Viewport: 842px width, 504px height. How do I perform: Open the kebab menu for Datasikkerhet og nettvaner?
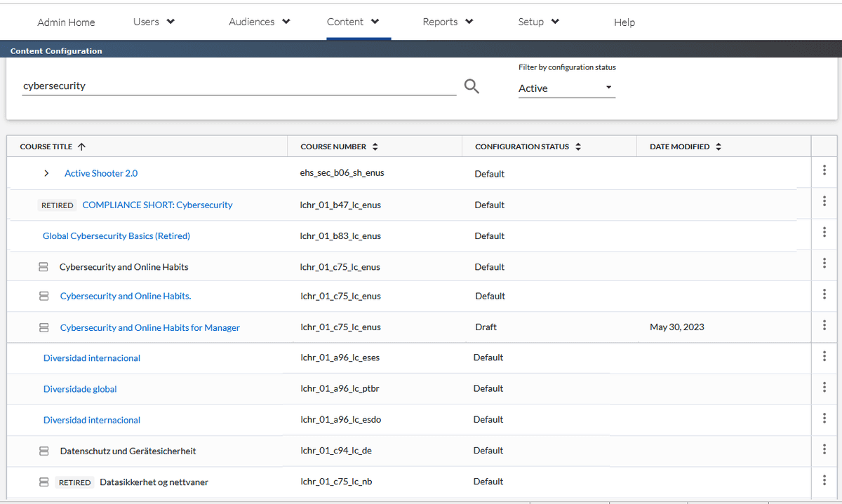tap(824, 479)
